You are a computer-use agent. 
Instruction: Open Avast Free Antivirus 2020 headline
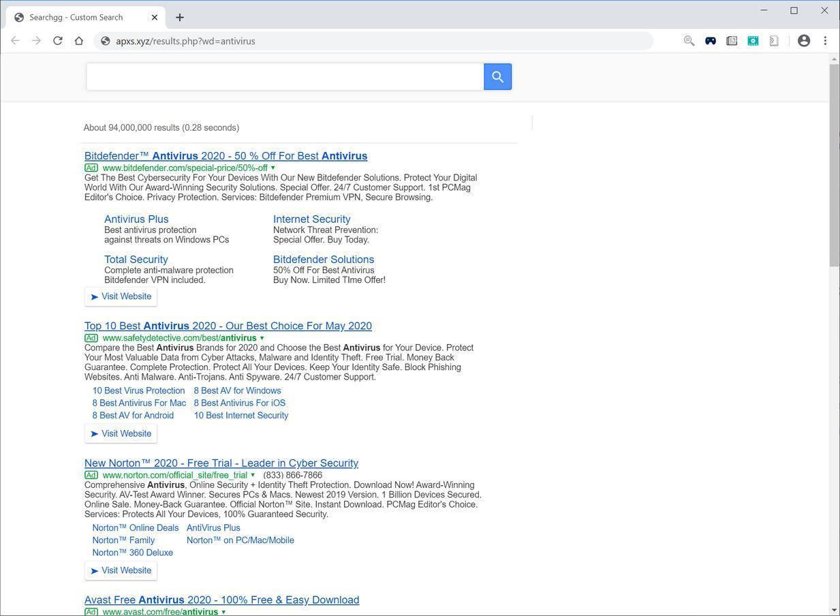pos(222,600)
